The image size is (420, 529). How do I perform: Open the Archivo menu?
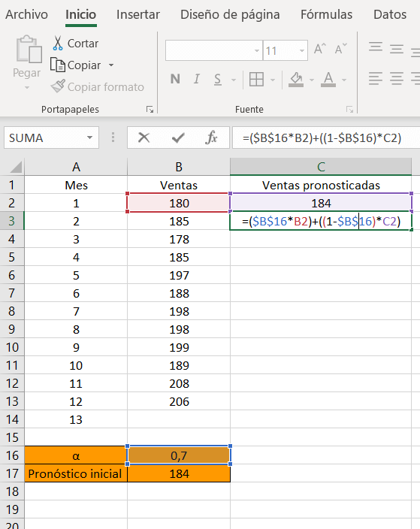click(26, 14)
